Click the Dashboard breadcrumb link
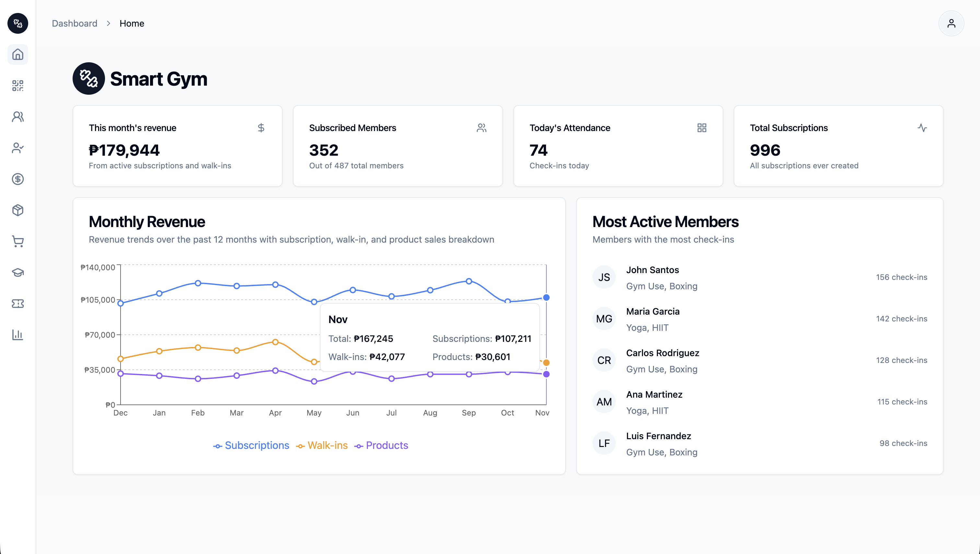Viewport: 980px width, 554px height. tap(75, 24)
